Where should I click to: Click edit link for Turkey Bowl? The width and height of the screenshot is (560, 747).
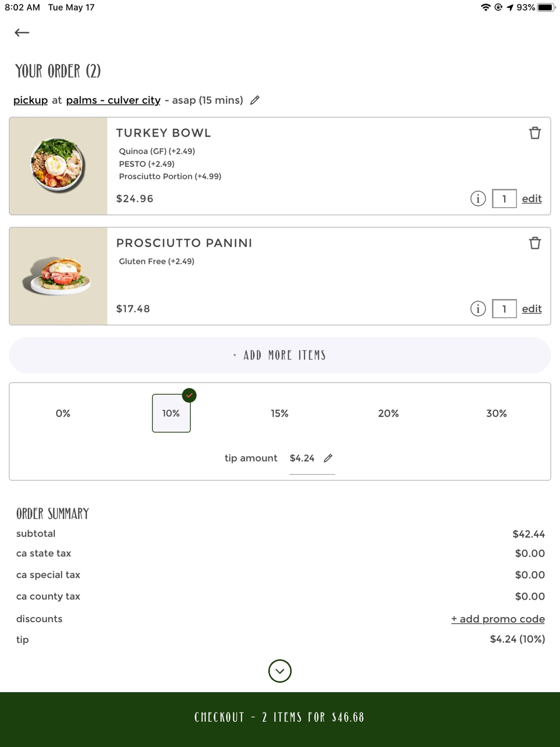531,198
